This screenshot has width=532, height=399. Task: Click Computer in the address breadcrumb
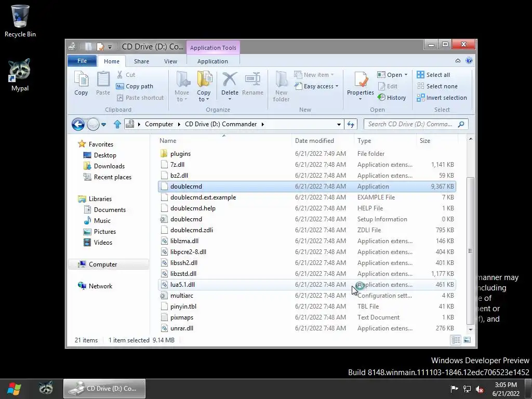click(x=159, y=124)
